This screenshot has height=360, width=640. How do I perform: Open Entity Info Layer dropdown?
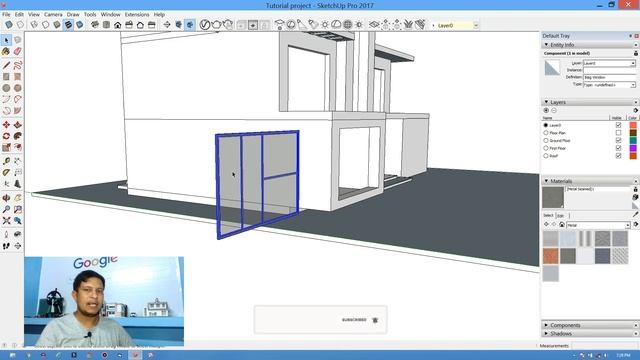click(x=633, y=63)
